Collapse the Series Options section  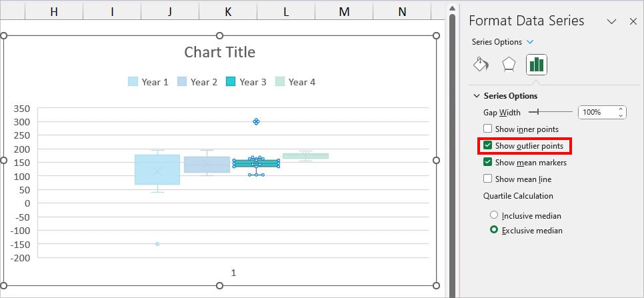click(x=477, y=95)
